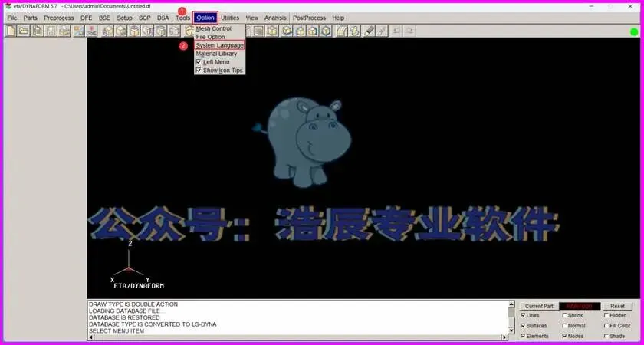Click the Redo arrow toolbar icon

(409, 31)
